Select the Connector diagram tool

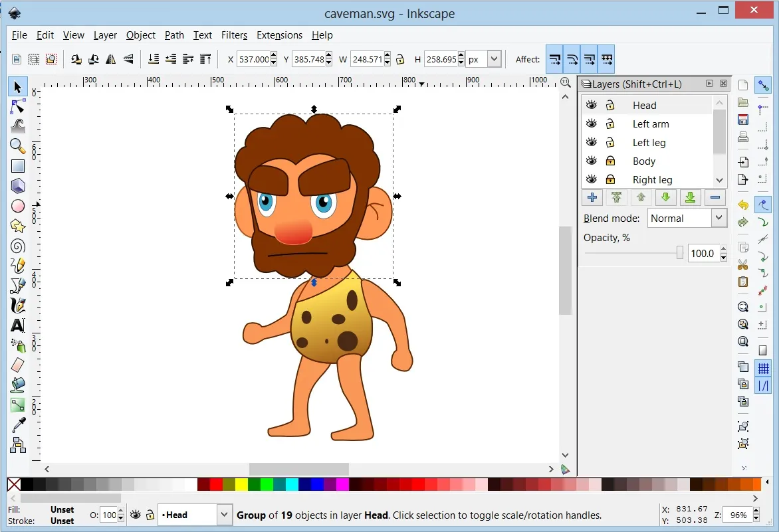[x=18, y=445]
